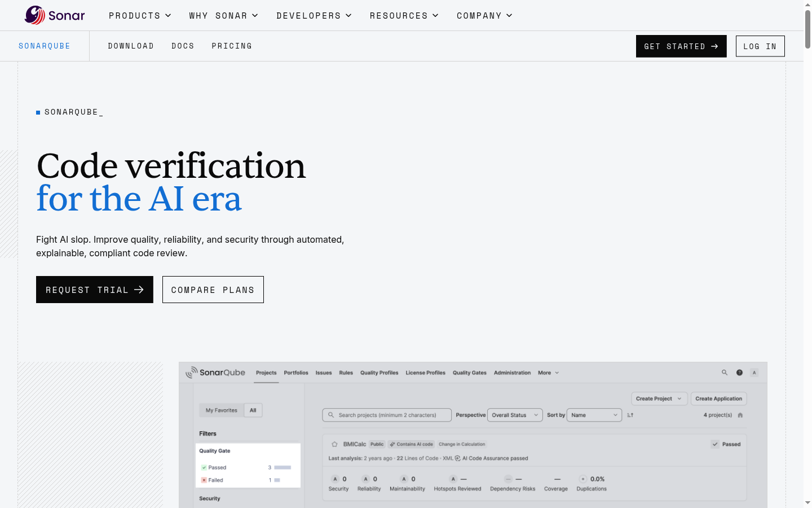Expand the Products menu
This screenshot has height=508, width=812.
pos(140,16)
